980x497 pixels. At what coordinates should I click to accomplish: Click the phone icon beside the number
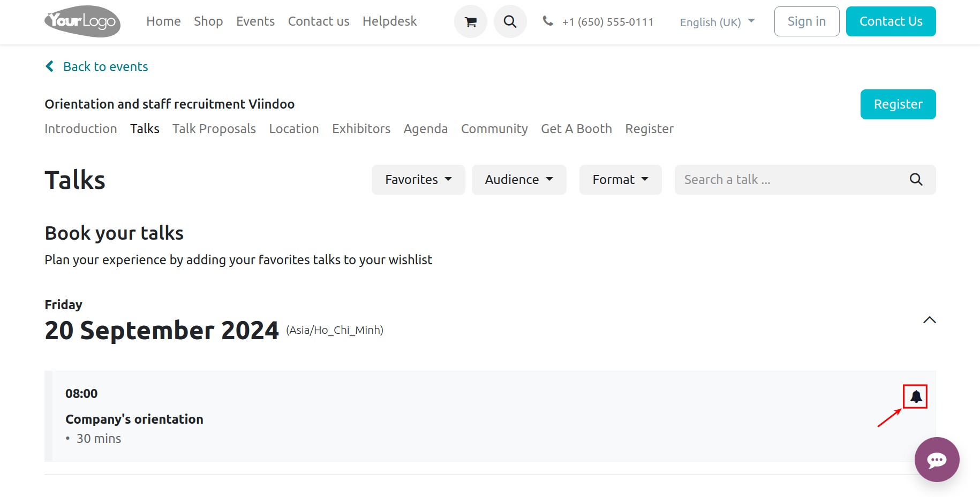[547, 21]
